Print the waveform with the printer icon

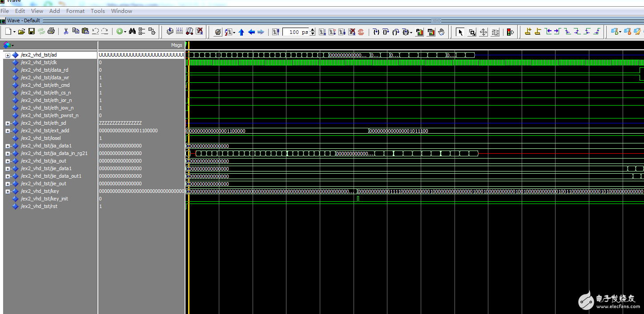tap(51, 32)
